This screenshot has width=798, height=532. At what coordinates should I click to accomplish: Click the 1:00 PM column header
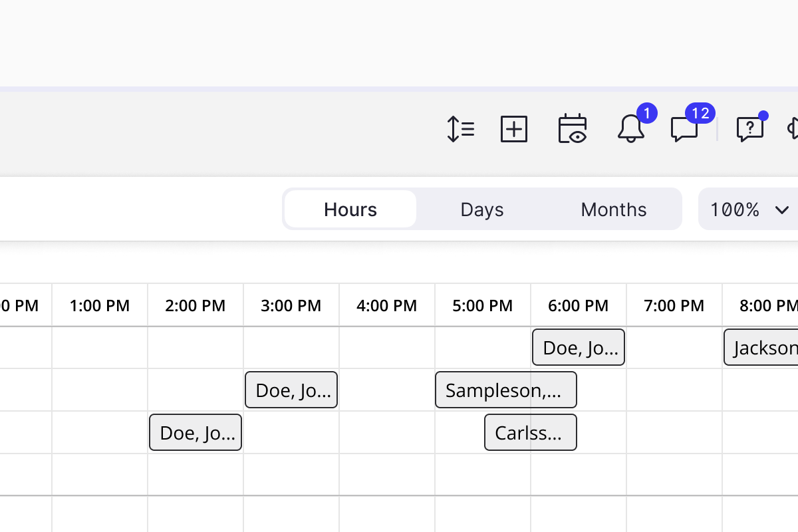100,305
